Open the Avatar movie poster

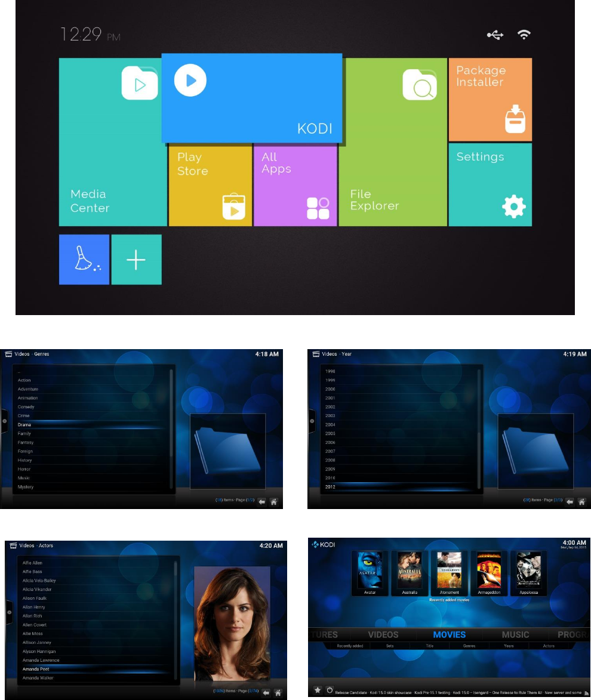pyautogui.click(x=370, y=573)
